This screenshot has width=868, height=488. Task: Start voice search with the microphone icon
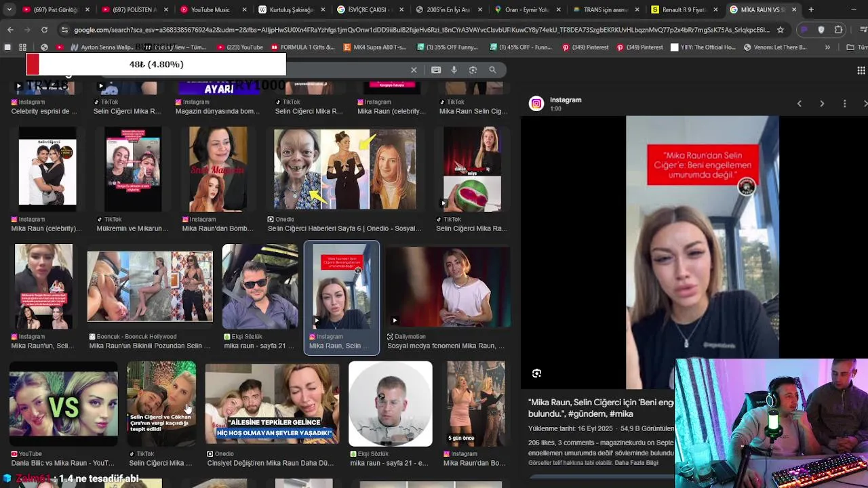click(x=454, y=70)
